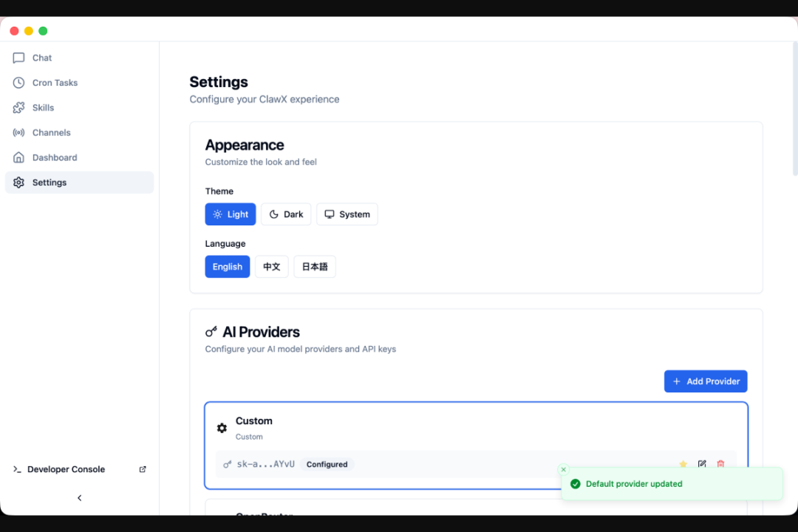Open the Developer Console link
798x532 pixels.
66,469
